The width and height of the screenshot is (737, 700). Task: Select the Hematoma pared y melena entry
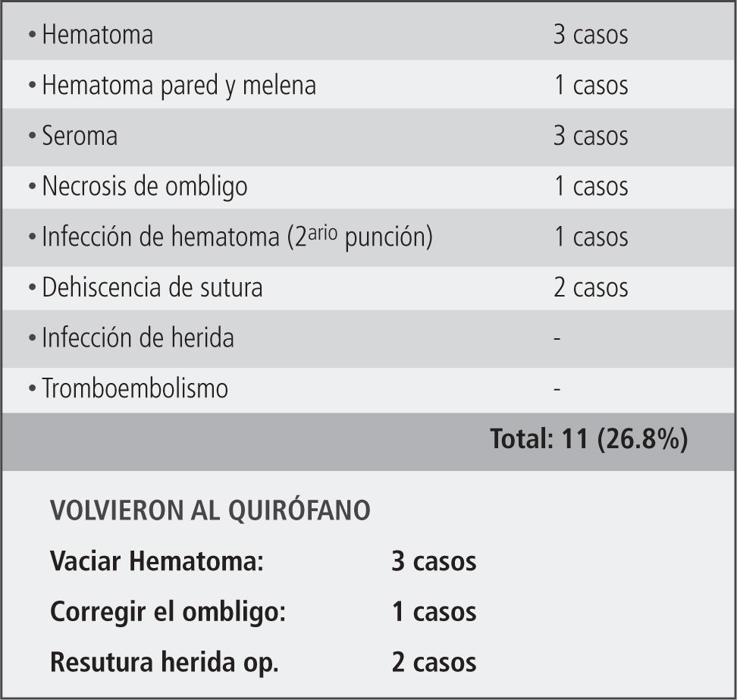click(x=178, y=86)
